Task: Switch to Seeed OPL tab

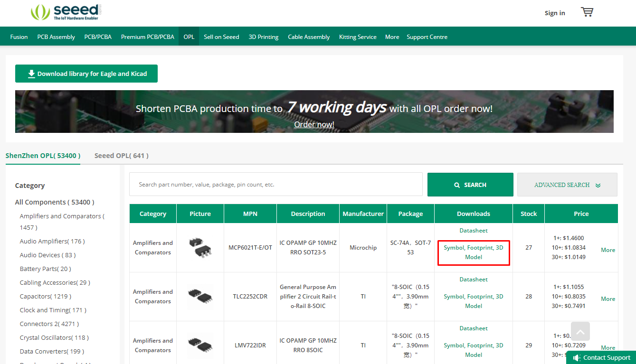Action: 122,155
